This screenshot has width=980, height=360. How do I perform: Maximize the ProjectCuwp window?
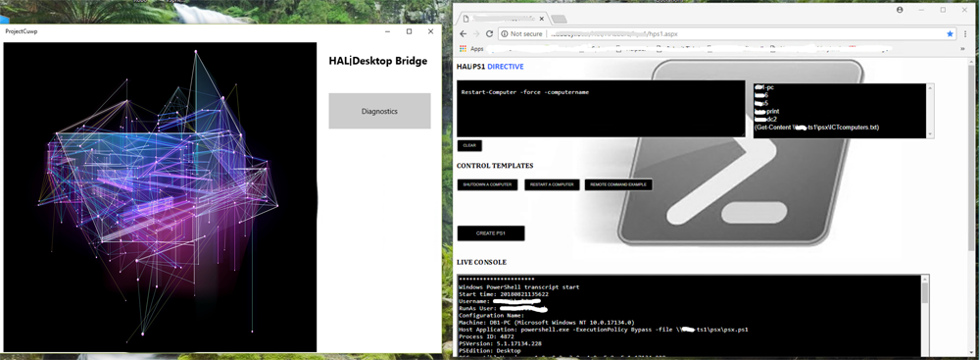pos(409,31)
